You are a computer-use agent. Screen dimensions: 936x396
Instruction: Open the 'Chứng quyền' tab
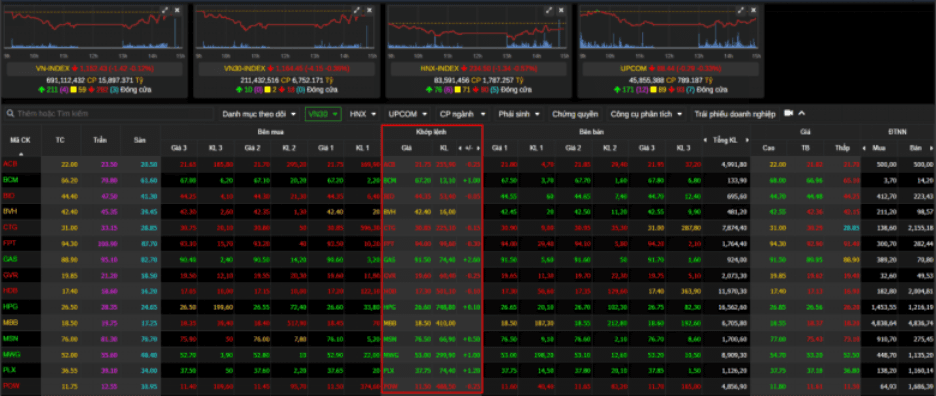point(575,113)
